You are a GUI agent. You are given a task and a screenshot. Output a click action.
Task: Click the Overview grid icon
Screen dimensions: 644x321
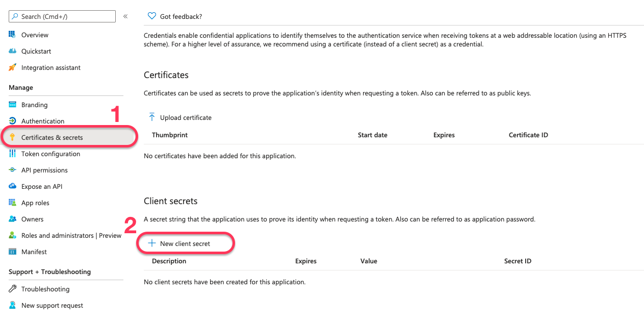pos(13,35)
